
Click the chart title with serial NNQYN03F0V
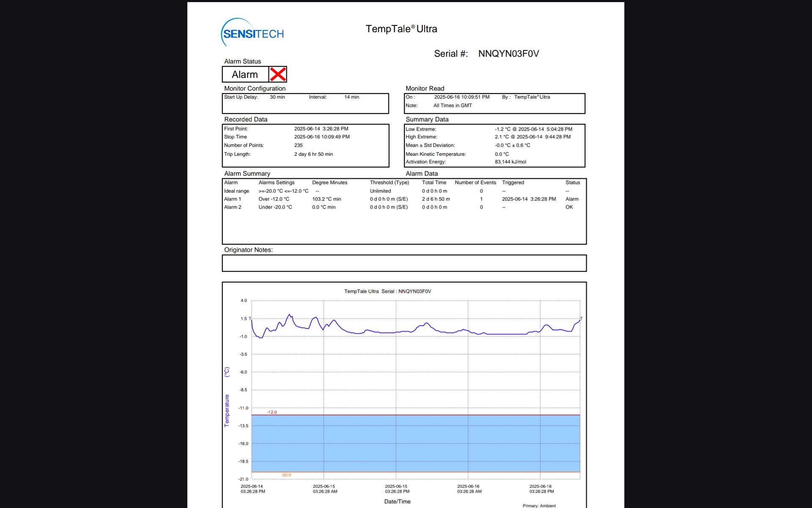click(387, 291)
